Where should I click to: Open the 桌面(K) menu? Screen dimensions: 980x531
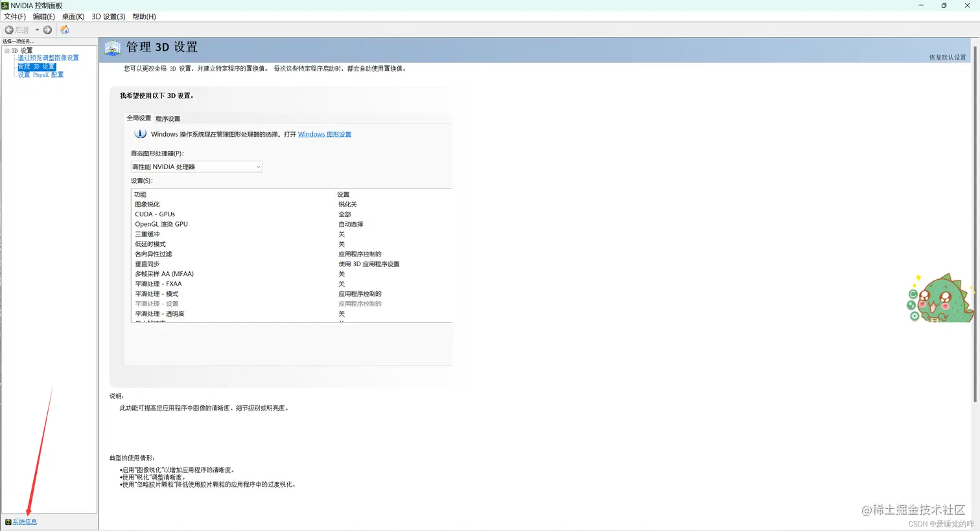73,17
